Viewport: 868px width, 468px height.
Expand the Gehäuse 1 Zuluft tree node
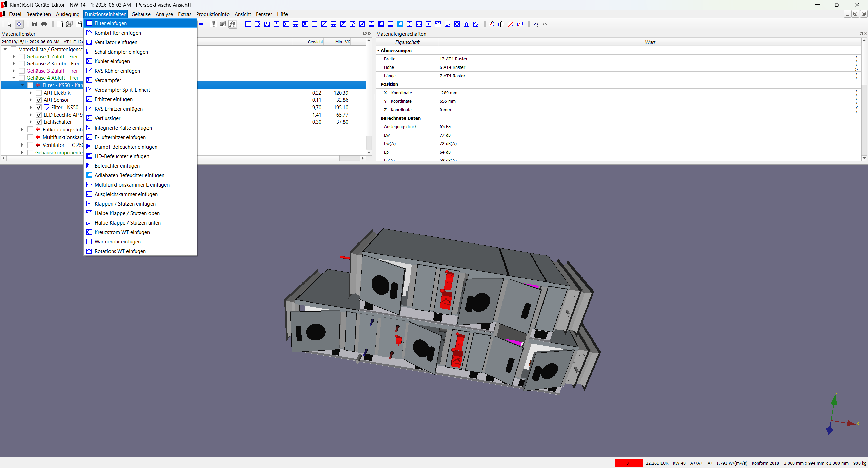[x=14, y=57]
